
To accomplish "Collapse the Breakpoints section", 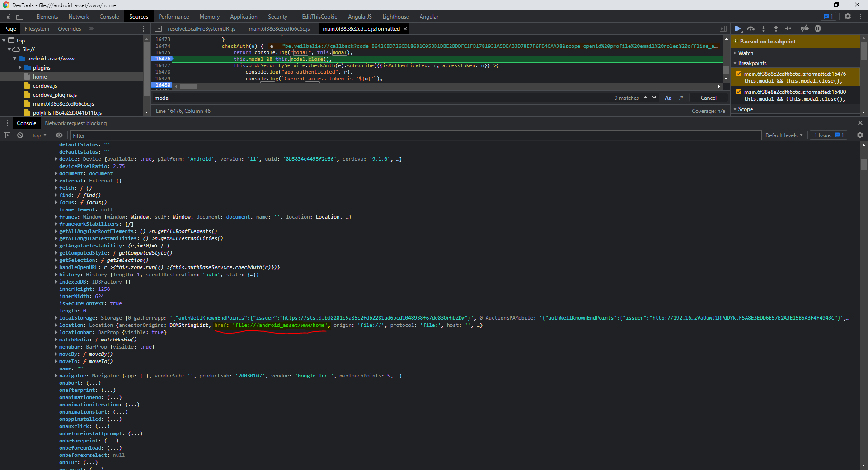I will tap(737, 63).
